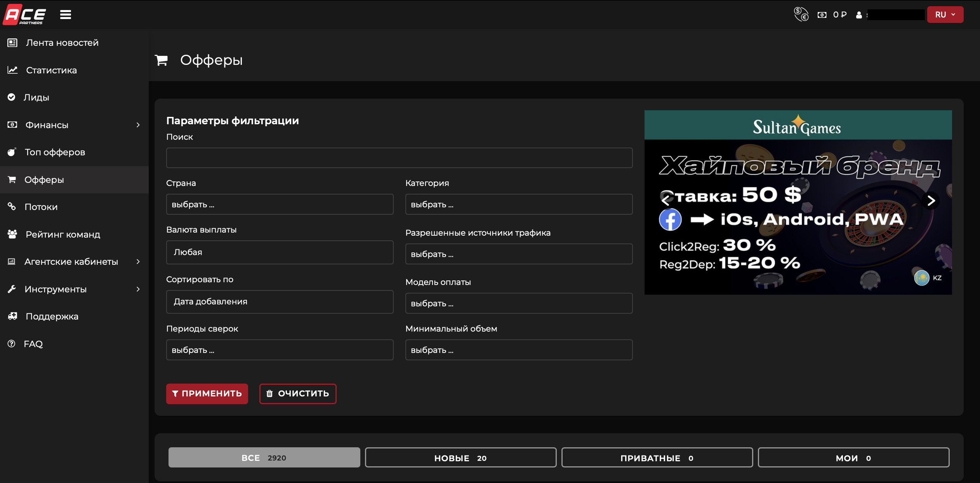Open Валюта выплаты dropdown
The width and height of the screenshot is (980, 483).
click(280, 252)
